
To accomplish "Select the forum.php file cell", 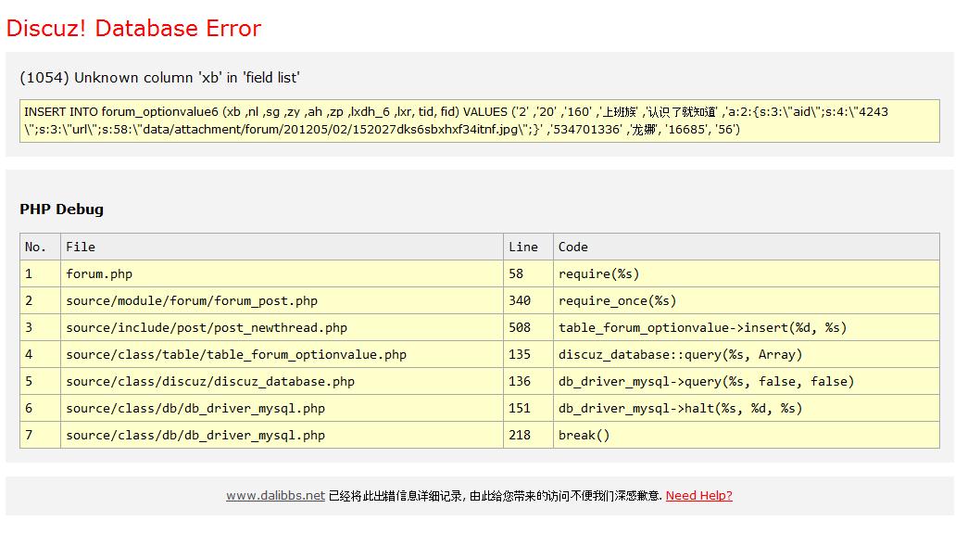I will 282,274.
